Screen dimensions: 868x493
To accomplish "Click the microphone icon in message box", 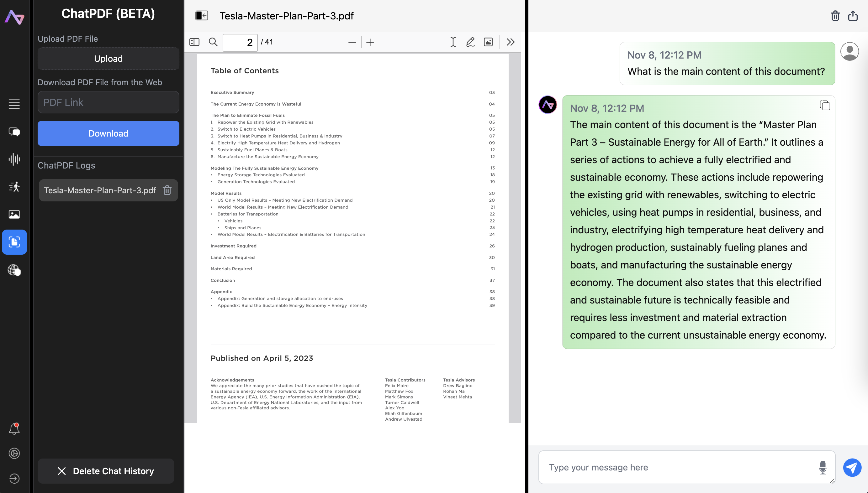I will [x=823, y=467].
